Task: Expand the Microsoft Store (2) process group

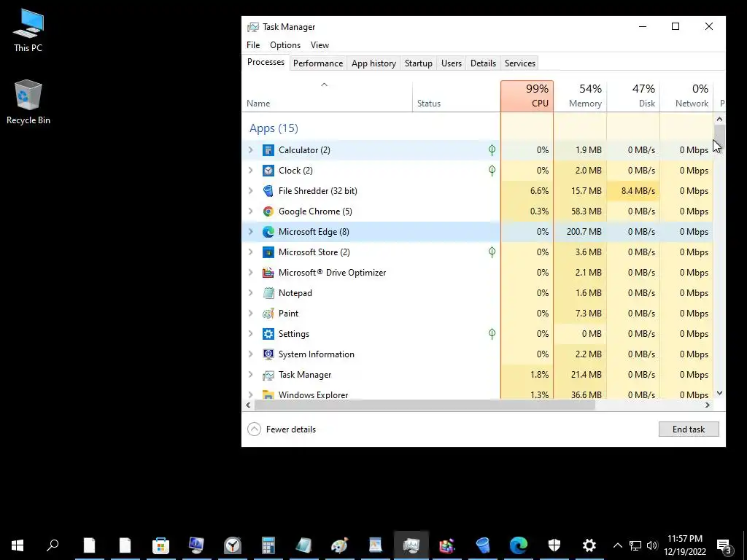Action: pos(251,252)
